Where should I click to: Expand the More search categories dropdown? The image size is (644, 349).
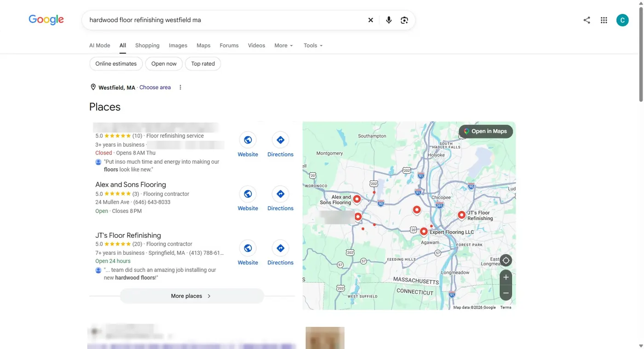[x=283, y=46]
